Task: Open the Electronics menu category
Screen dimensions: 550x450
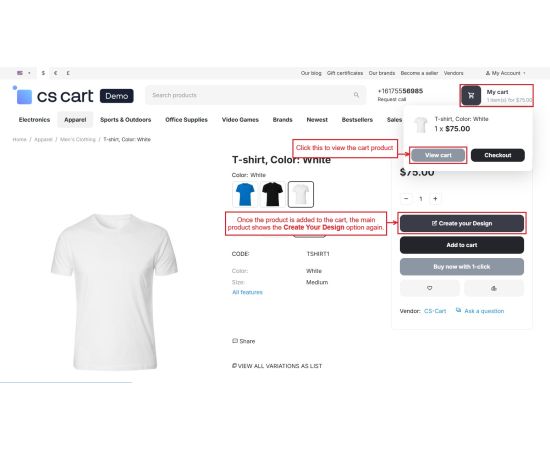Action: pyautogui.click(x=34, y=120)
